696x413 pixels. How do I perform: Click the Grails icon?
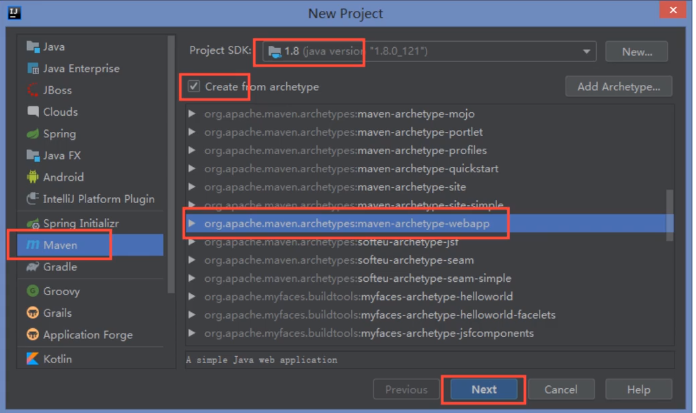[x=33, y=313]
